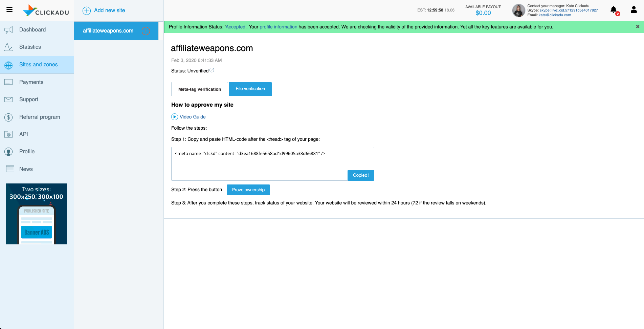Screen dimensions: 644x329
Task: Select the Statistics chart icon in sidebar
Action: 9,47
